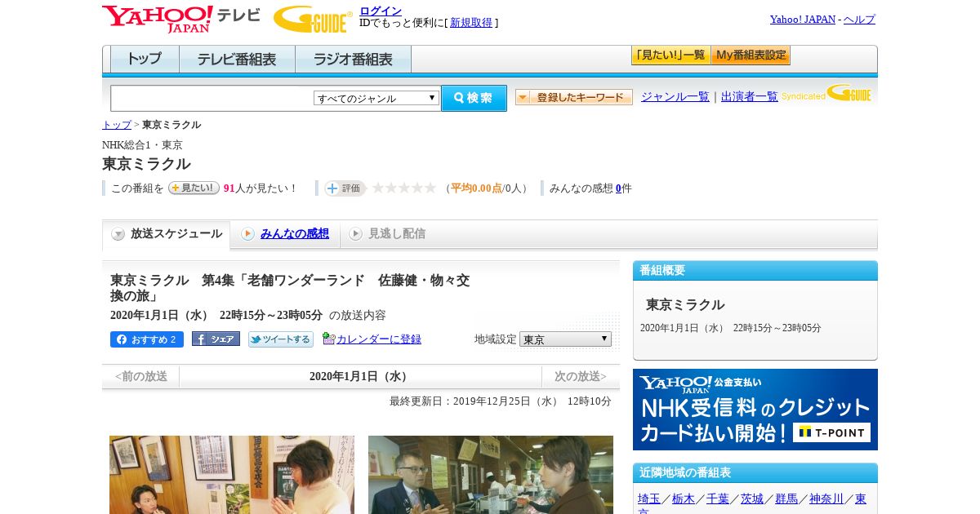
Task: Click the 近隣地域の番組表 panel header
Action: click(755, 473)
